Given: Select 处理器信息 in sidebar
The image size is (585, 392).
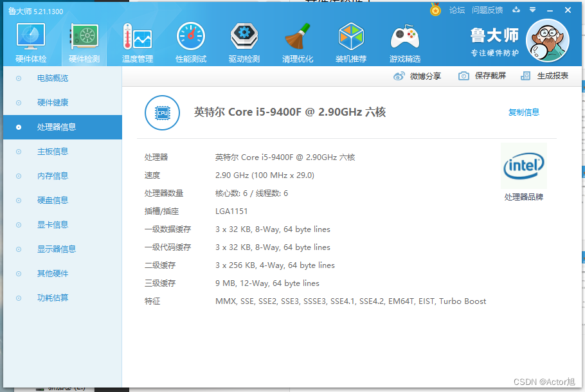Looking at the screenshot, I should click(x=63, y=127).
